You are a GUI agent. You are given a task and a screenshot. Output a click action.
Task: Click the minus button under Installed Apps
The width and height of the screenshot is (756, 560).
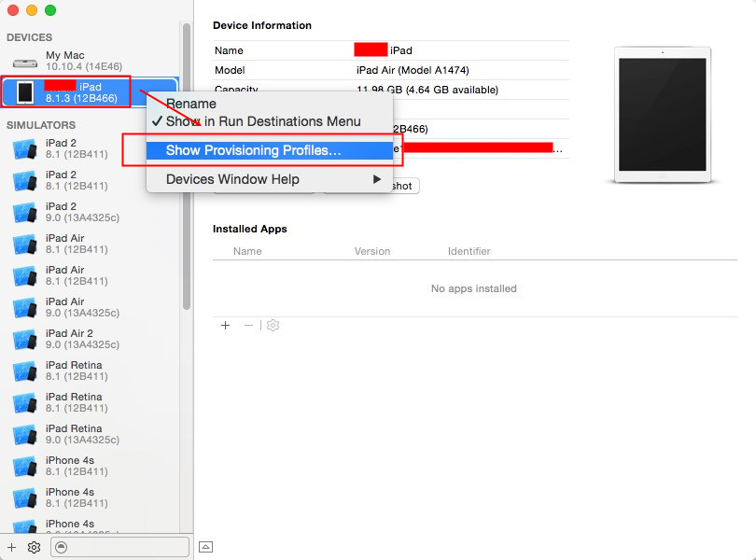(248, 326)
